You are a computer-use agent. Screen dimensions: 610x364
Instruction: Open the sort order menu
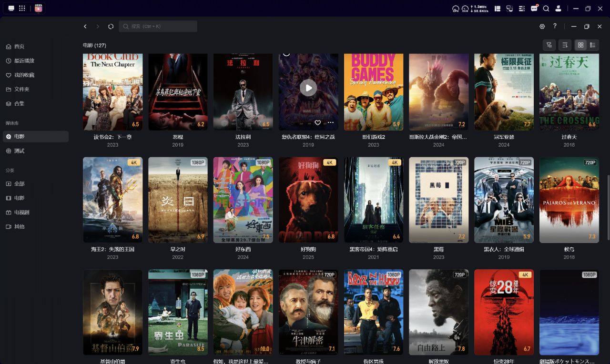565,45
